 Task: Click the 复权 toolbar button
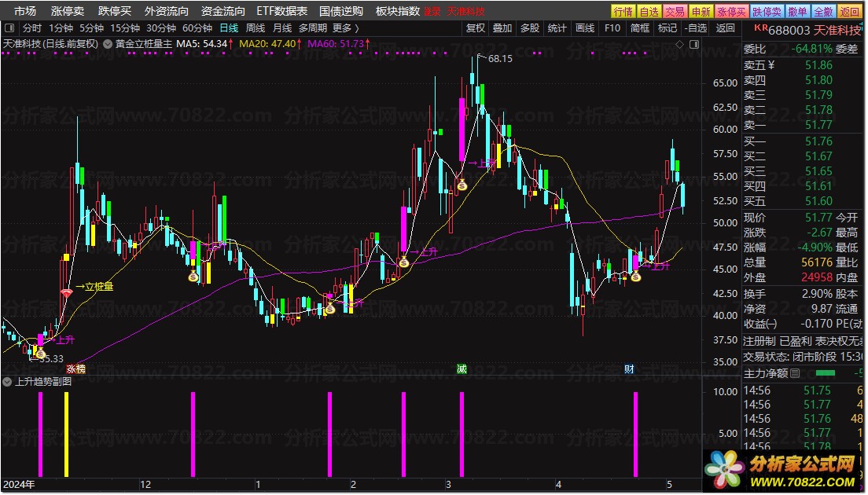[x=476, y=27]
